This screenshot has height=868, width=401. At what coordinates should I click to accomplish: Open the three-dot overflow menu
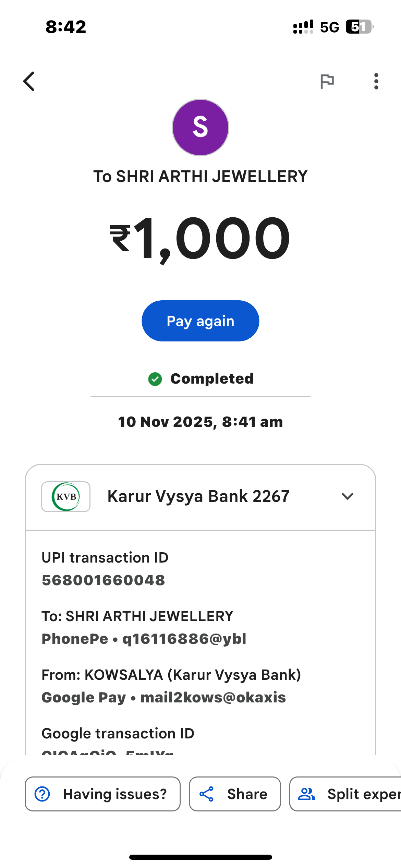[x=376, y=81]
